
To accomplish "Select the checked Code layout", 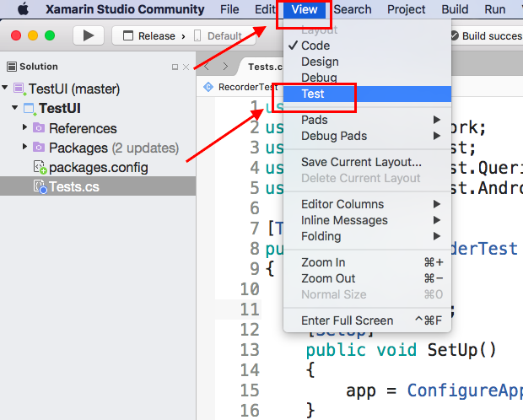I will click(367, 46).
